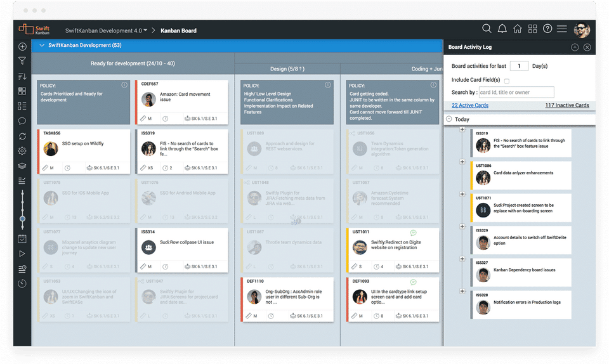609x364 pixels.
Task: Click the refresh icon in sidebar
Action: pyautogui.click(x=22, y=136)
